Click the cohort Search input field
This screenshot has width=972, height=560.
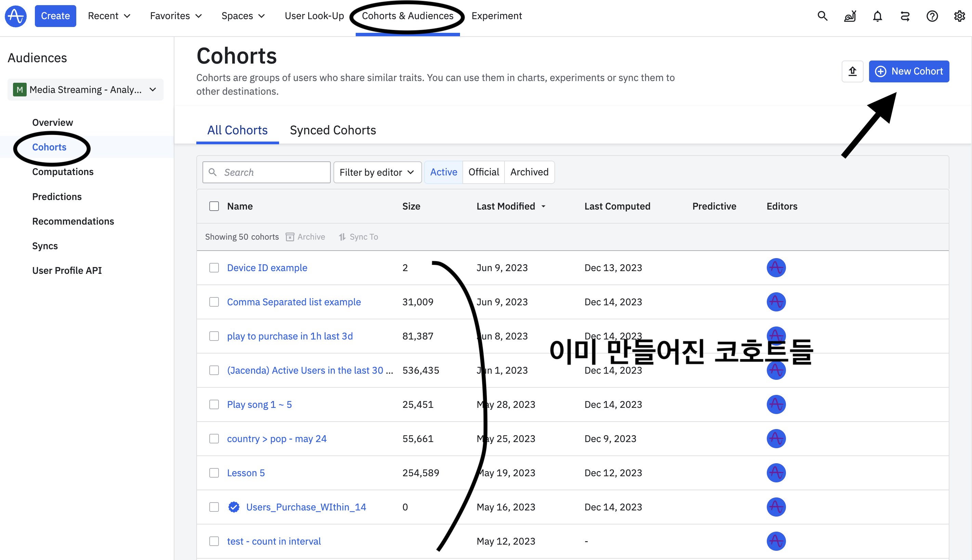point(273,172)
